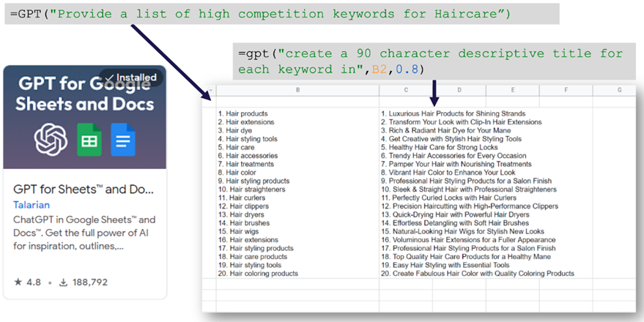Click '3. Hair dye' line
This screenshot has height=322, width=644.
tap(235, 130)
